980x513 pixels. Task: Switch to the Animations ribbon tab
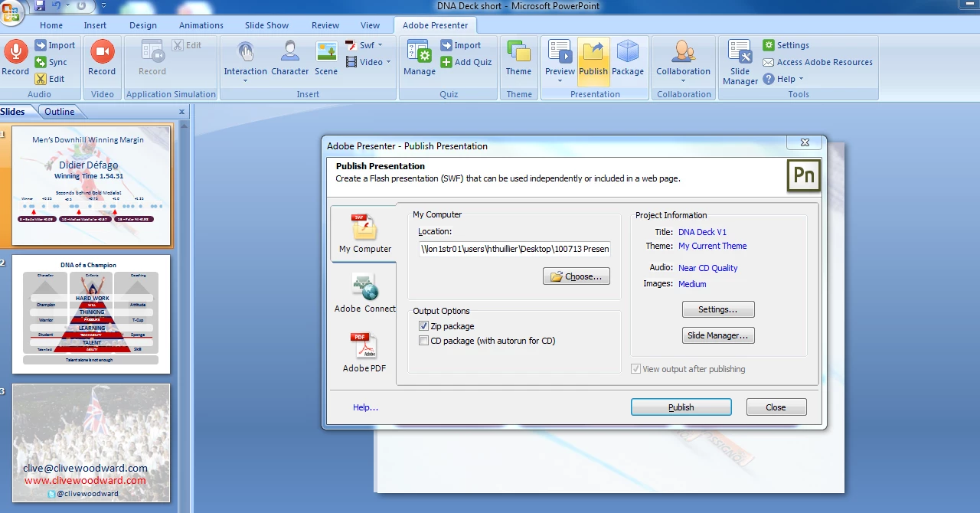(201, 25)
